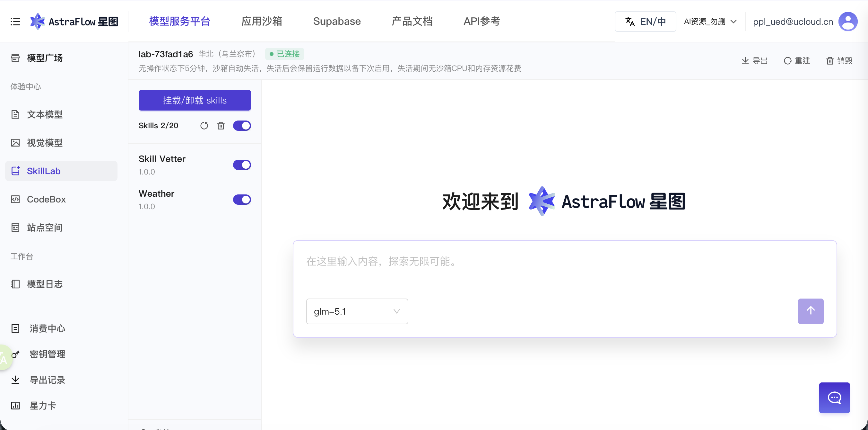Expand the AI资源_勿删 project dropdown
868x430 pixels.
(x=710, y=22)
